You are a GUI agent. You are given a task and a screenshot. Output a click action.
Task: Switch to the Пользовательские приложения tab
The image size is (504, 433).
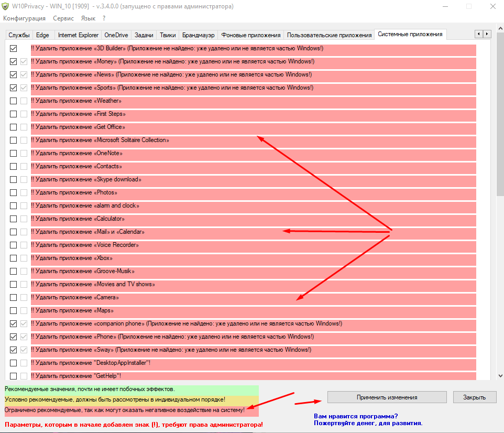(x=329, y=35)
